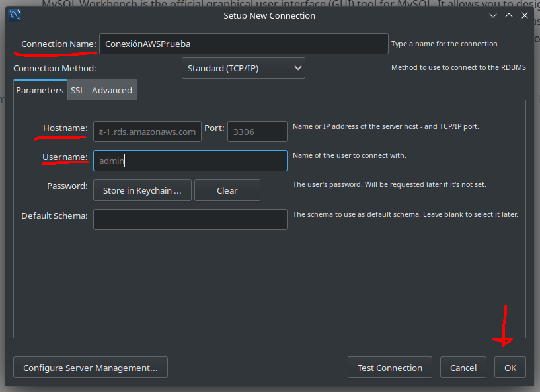Maximize the Setup New Connection dialog
The image size is (540, 392).
pyautogui.click(x=508, y=15)
